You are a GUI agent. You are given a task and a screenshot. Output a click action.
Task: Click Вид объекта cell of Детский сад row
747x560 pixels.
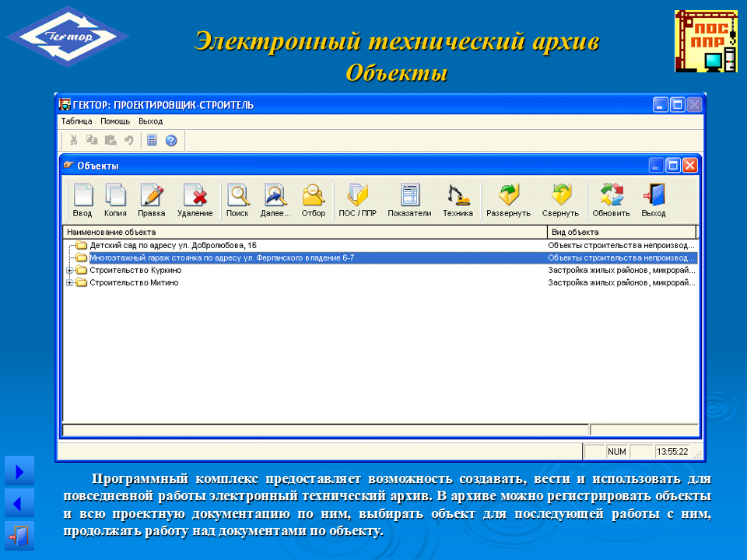click(621, 245)
